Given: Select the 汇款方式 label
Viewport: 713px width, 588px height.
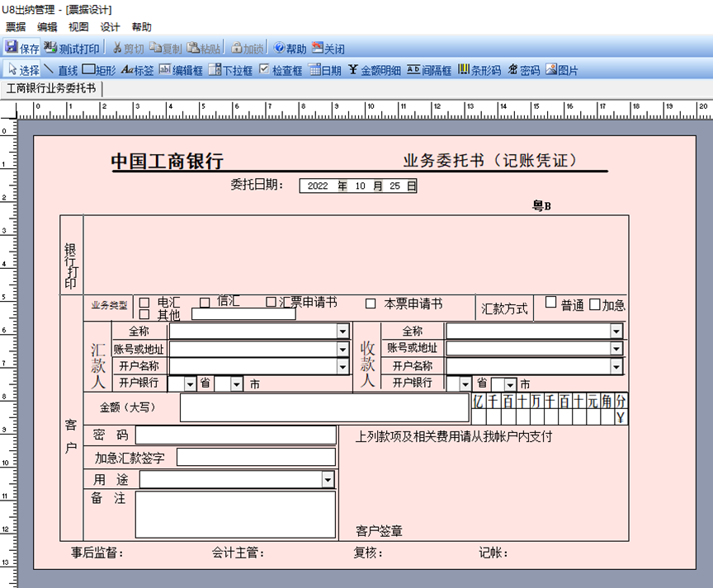Looking at the screenshot, I should point(504,309).
